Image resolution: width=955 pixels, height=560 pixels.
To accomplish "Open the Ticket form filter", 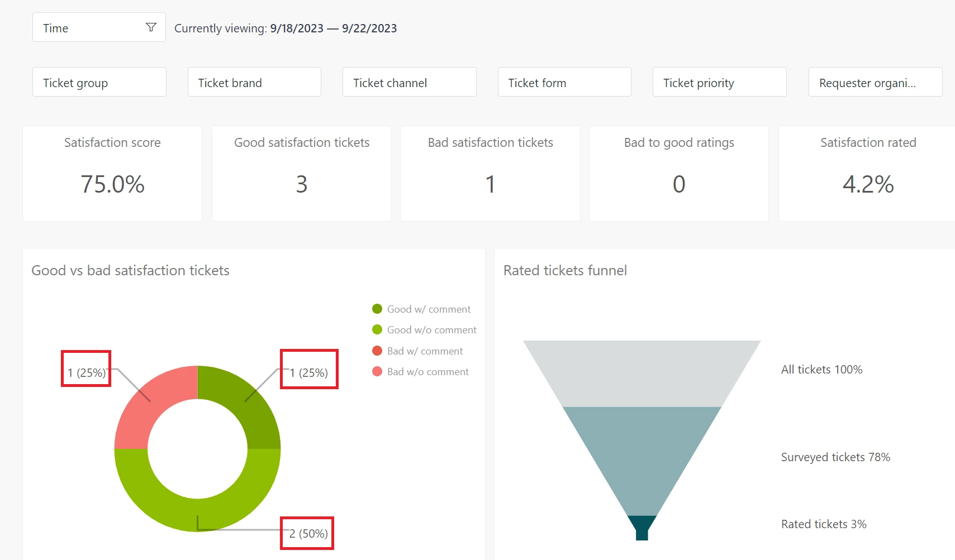I will [564, 82].
